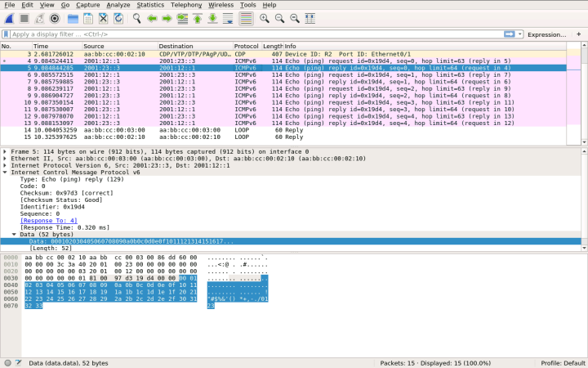
Task: Click the display filter bookmark icon
Action: tap(7, 34)
